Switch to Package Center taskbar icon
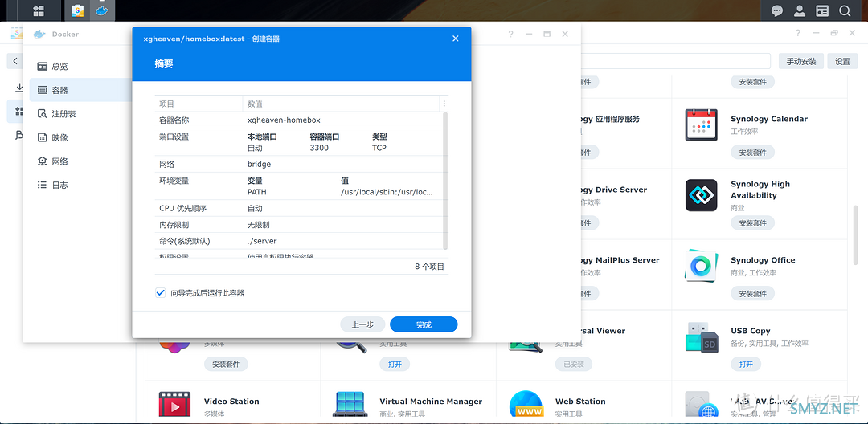This screenshot has height=424, width=868. point(77,10)
